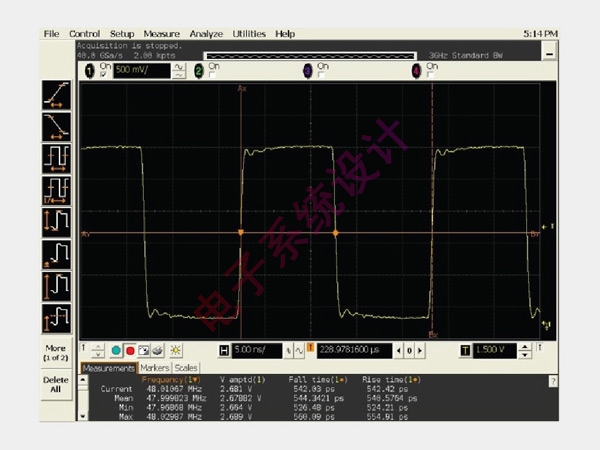
Task: Enable channel 4 On checkbox
Action: [x=430, y=74]
